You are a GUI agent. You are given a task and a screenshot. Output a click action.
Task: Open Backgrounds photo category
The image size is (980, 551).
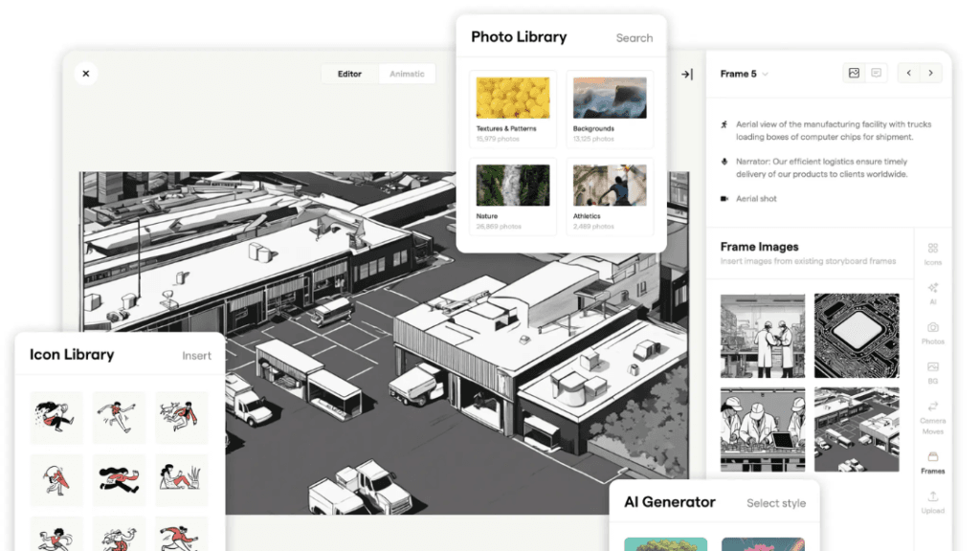point(610,109)
